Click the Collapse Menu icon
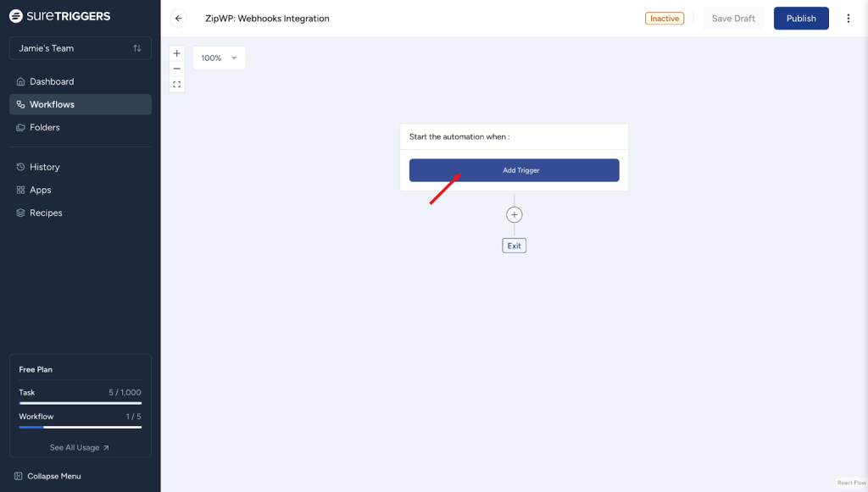868x492 pixels. click(x=19, y=476)
